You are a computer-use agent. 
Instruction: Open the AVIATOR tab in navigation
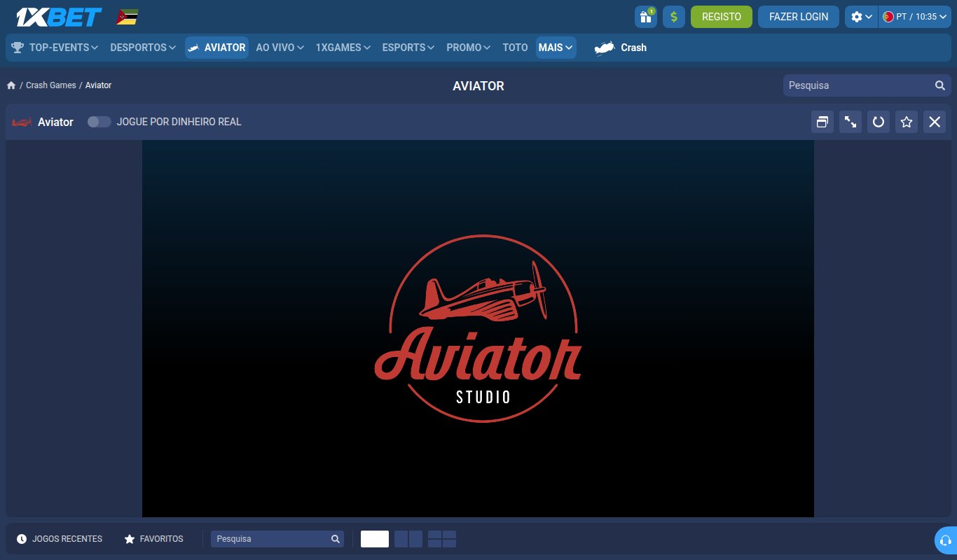coord(216,48)
